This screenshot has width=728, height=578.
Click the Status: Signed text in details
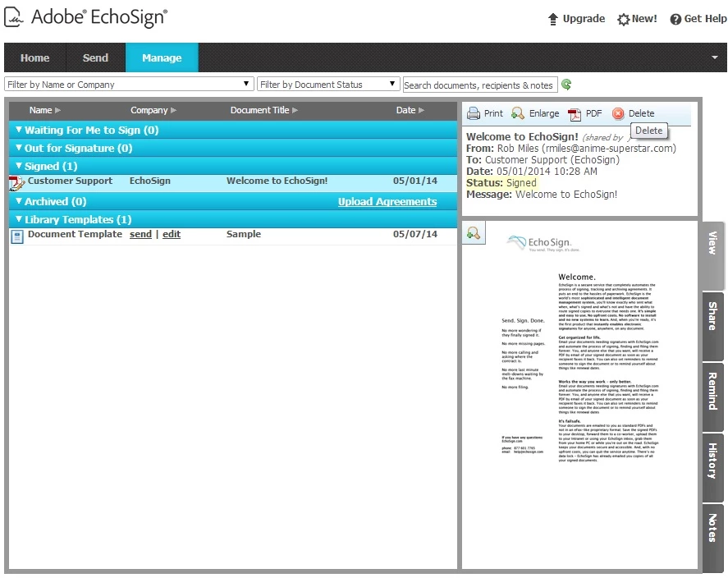pyautogui.click(x=501, y=182)
